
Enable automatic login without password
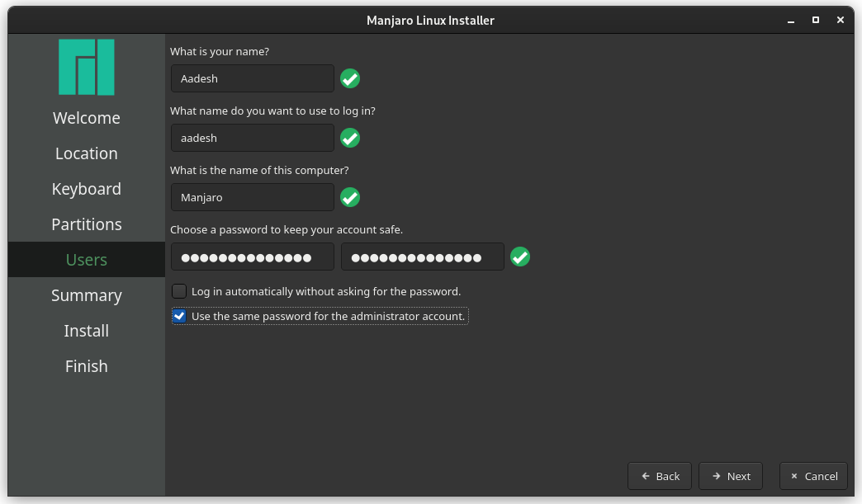click(179, 291)
